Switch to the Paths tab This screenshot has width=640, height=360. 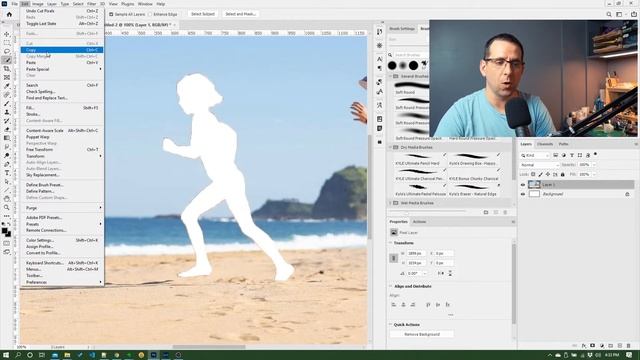563,144
